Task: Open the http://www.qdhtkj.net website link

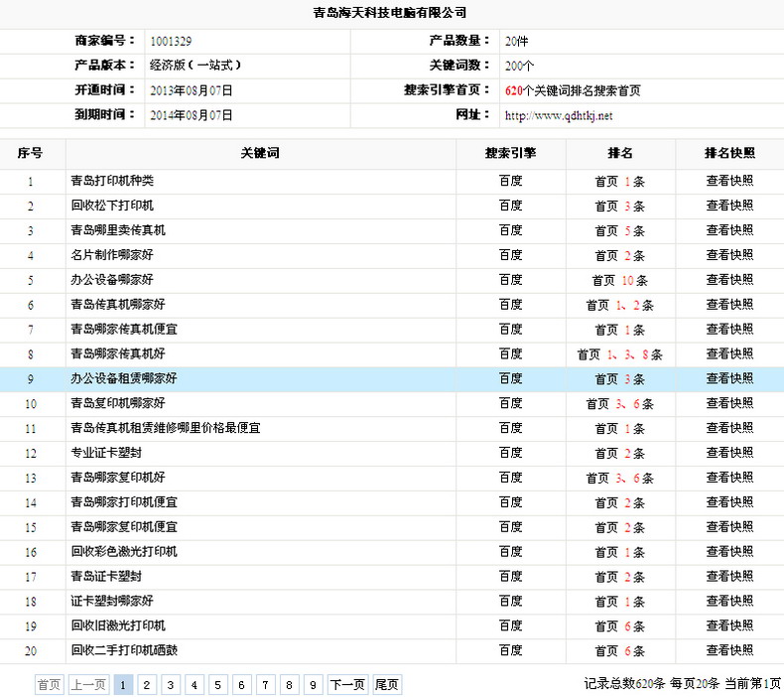Action: (559, 115)
